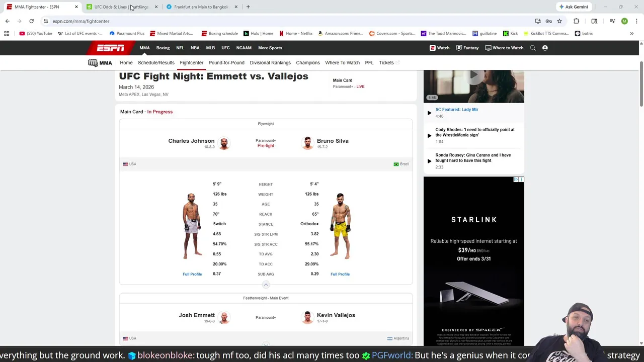Image resolution: width=644 pixels, height=362 pixels.
Task: Play the Ronda Rousey Gina Carano video
Action: (x=429, y=161)
